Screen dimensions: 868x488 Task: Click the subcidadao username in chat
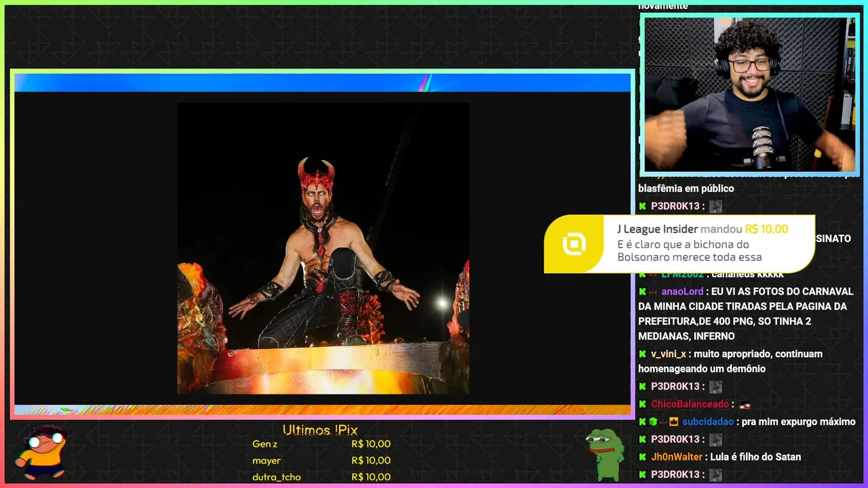coord(708,422)
